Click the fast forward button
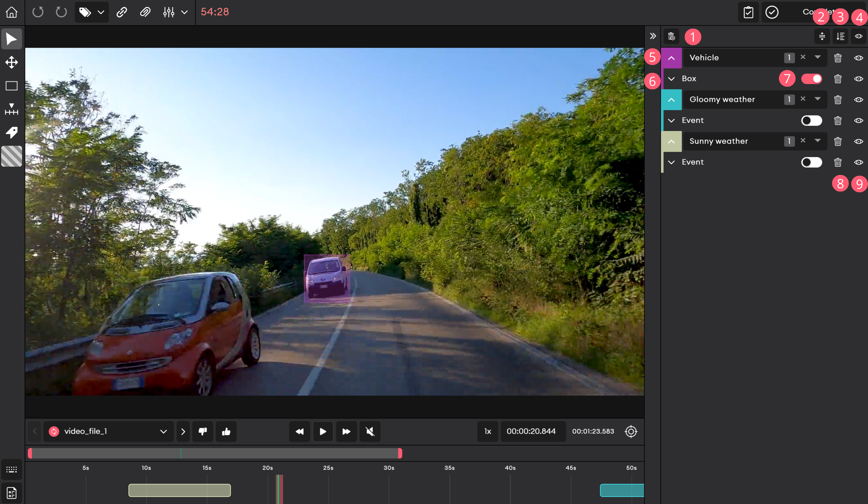868x504 pixels. click(x=346, y=431)
